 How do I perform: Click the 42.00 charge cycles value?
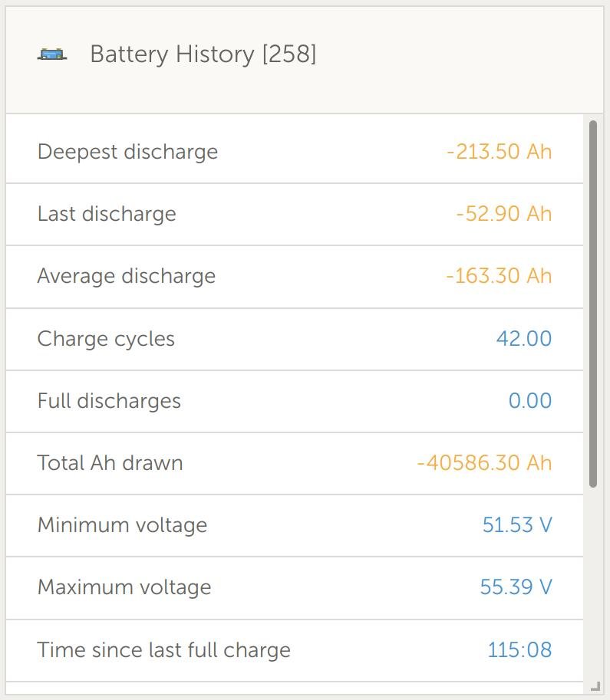pyautogui.click(x=523, y=339)
